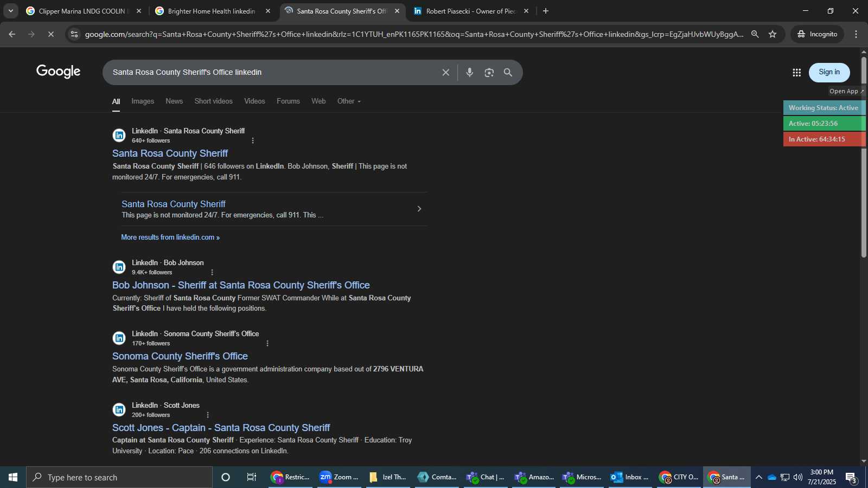868x488 pixels.
Task: Open options menu for Scott Jones result
Action: [208, 415]
